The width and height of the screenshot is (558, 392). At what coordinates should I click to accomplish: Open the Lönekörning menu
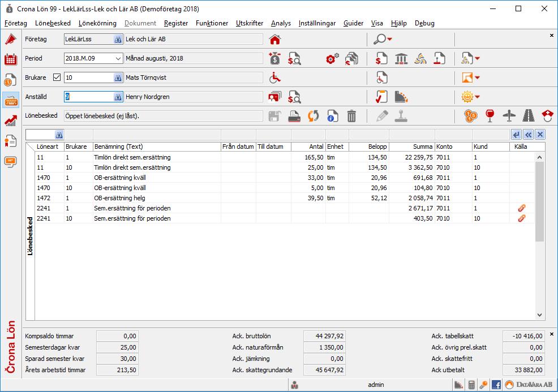(x=97, y=23)
